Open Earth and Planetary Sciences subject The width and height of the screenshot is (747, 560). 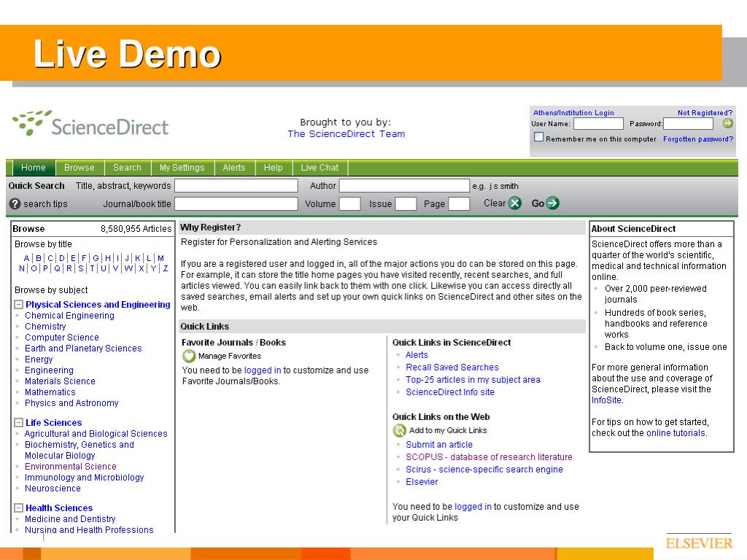[83, 349]
